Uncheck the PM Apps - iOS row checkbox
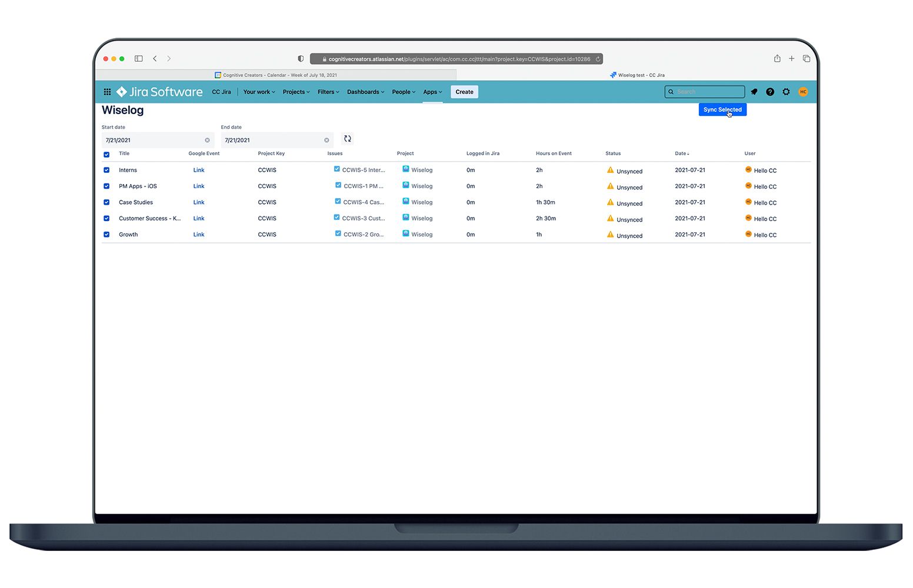The image size is (913, 588). [x=106, y=186]
